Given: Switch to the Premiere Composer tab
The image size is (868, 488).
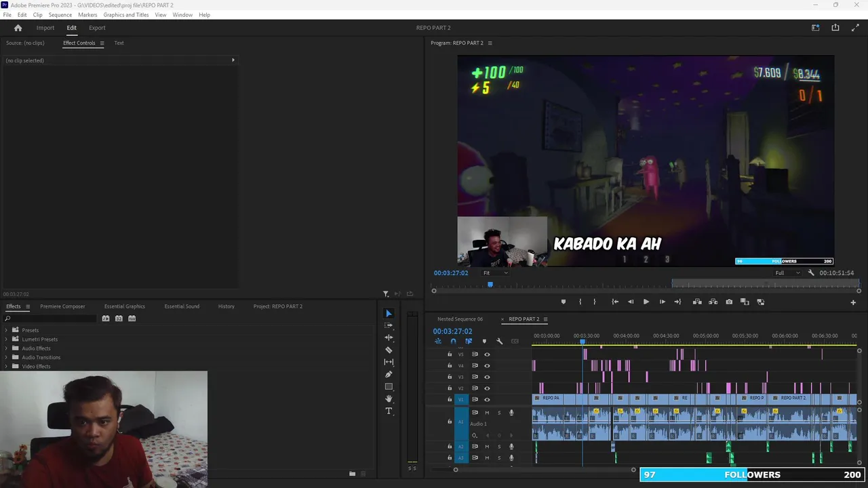Looking at the screenshot, I should [62, 306].
